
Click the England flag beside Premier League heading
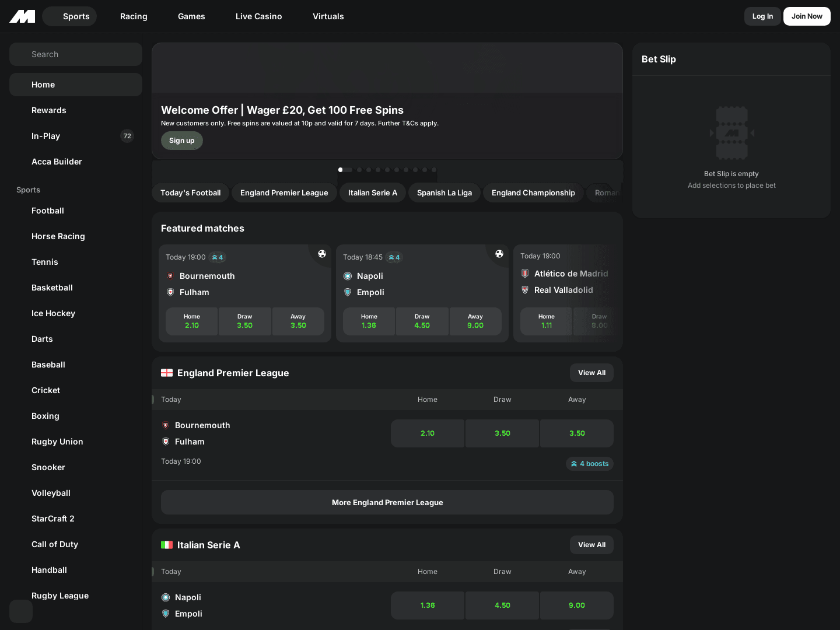coord(167,373)
